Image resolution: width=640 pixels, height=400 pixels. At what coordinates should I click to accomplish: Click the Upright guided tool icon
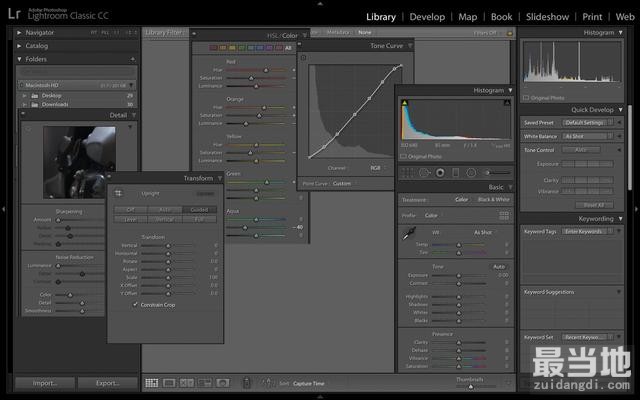pyautogui.click(x=118, y=193)
